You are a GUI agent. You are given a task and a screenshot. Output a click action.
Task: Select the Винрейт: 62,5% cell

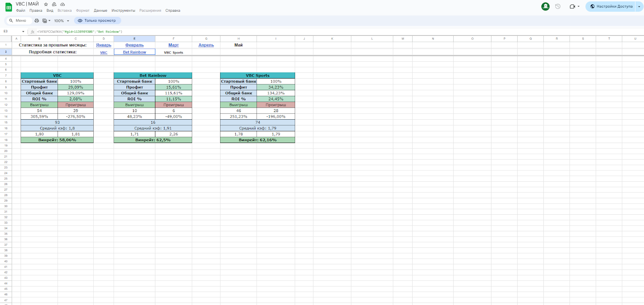153,140
